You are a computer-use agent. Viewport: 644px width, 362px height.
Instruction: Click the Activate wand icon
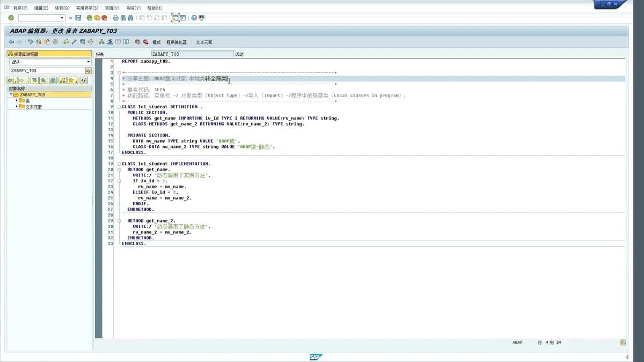tap(74, 42)
